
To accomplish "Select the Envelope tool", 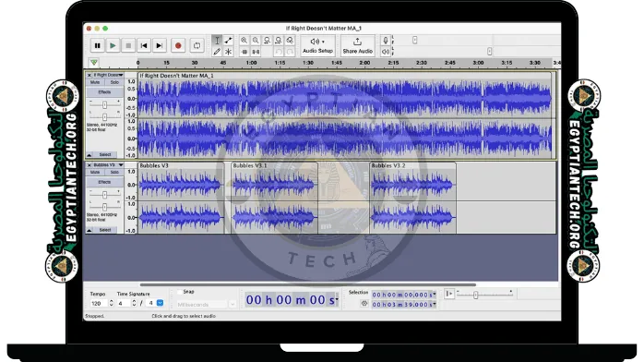I will click(229, 41).
